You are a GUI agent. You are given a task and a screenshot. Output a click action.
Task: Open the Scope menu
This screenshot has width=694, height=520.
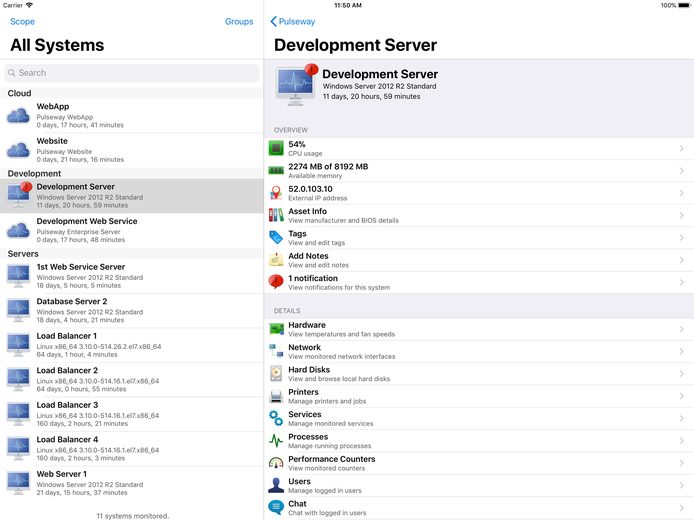22,21
